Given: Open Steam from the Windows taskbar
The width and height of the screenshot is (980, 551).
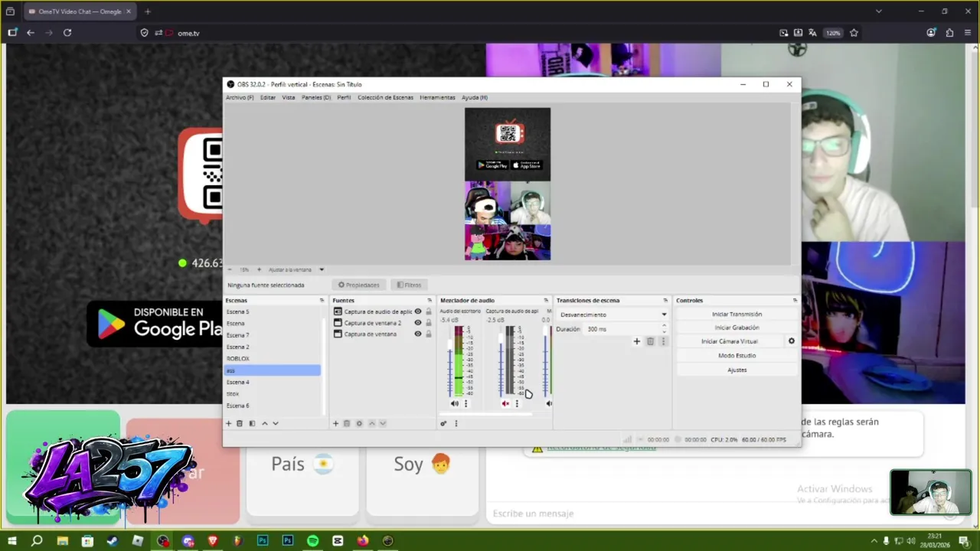Looking at the screenshot, I should pos(113,541).
